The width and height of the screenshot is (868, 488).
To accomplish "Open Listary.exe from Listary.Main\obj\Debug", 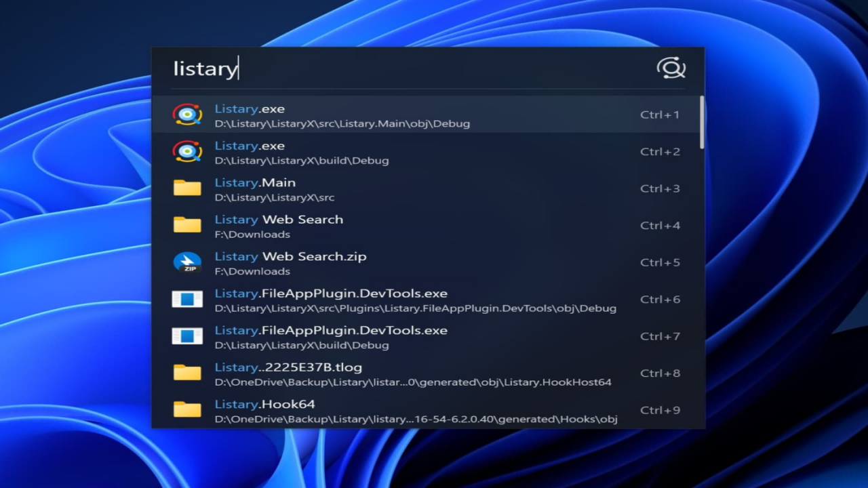I will [x=250, y=109].
